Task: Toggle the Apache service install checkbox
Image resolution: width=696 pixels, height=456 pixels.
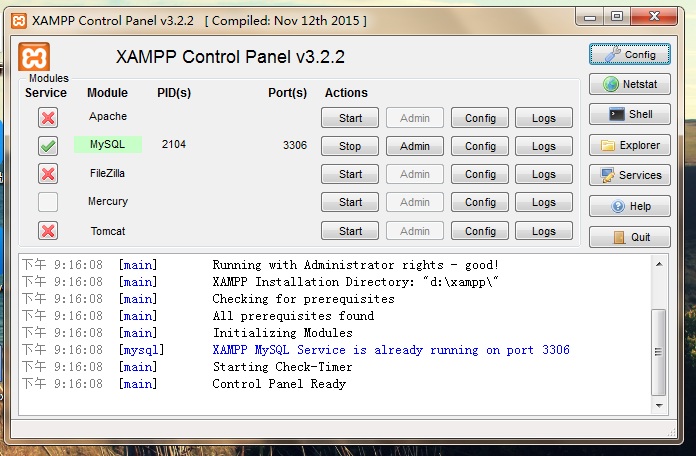Action: 48,118
